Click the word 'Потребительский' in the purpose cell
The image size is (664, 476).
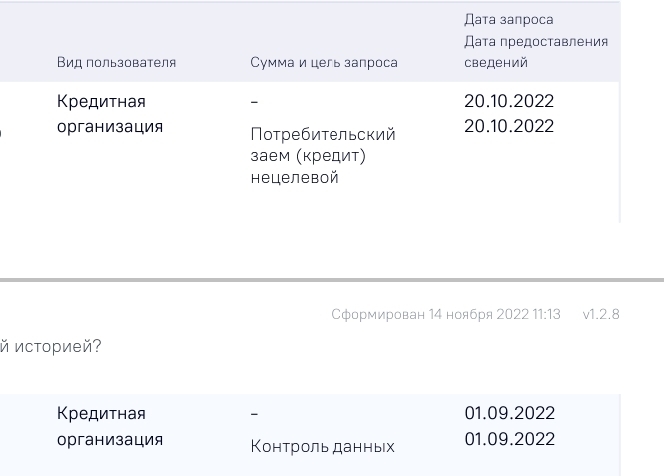pyautogui.click(x=323, y=134)
